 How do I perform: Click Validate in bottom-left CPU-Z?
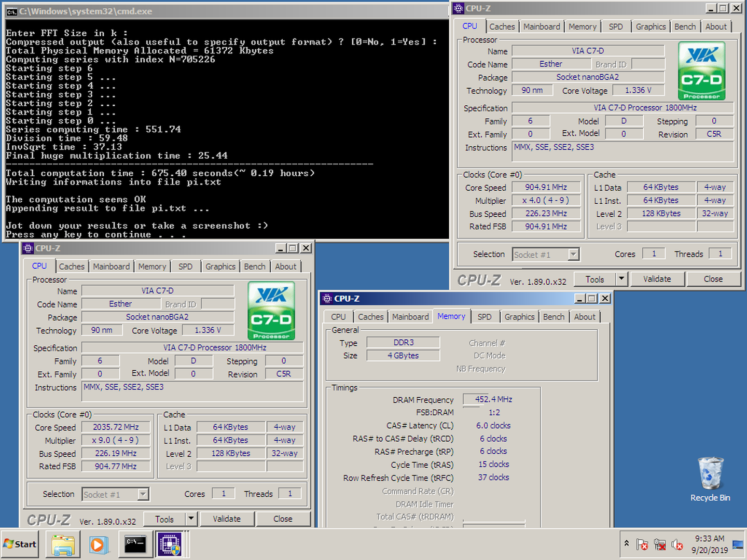coord(227,519)
